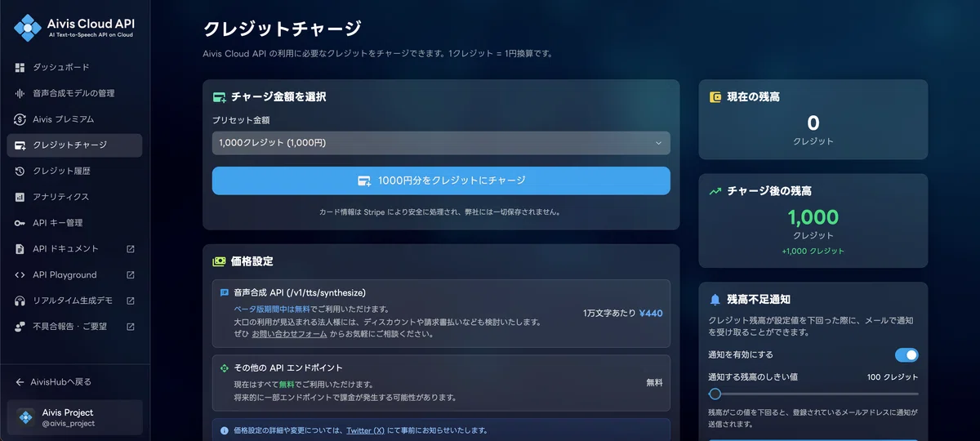Select the 音声合成モデルの管理 waveform icon
The image size is (980, 441).
20,93
